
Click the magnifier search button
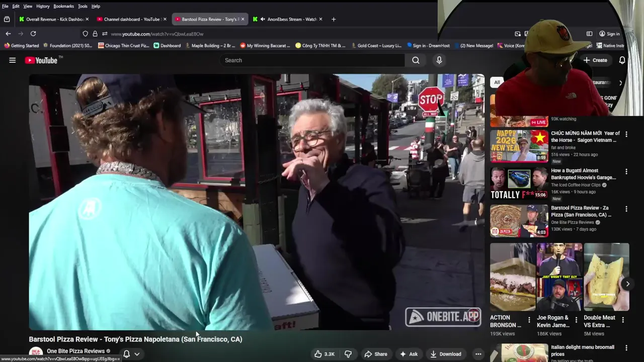point(416,60)
